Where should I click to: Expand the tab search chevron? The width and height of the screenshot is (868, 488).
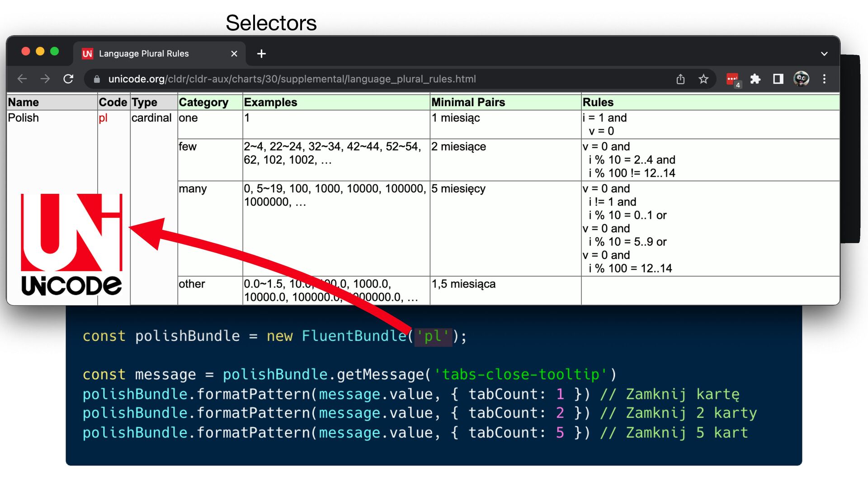[x=824, y=54]
